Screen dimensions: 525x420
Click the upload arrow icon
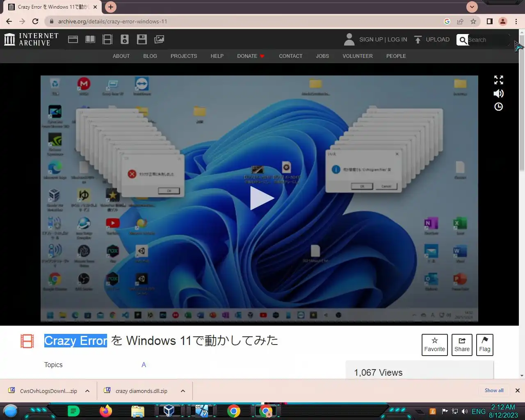click(418, 39)
